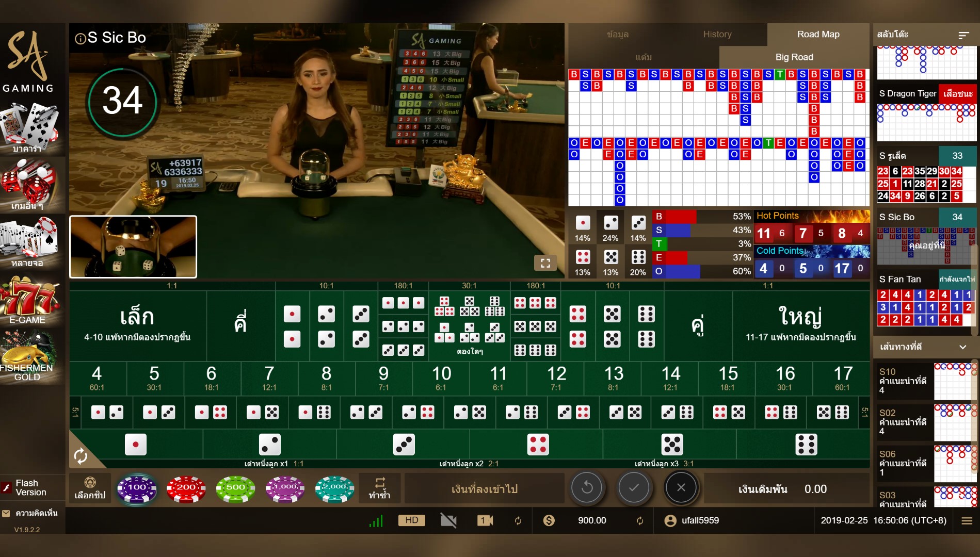
Task: Click the undo bet circular arrow button
Action: (587, 488)
